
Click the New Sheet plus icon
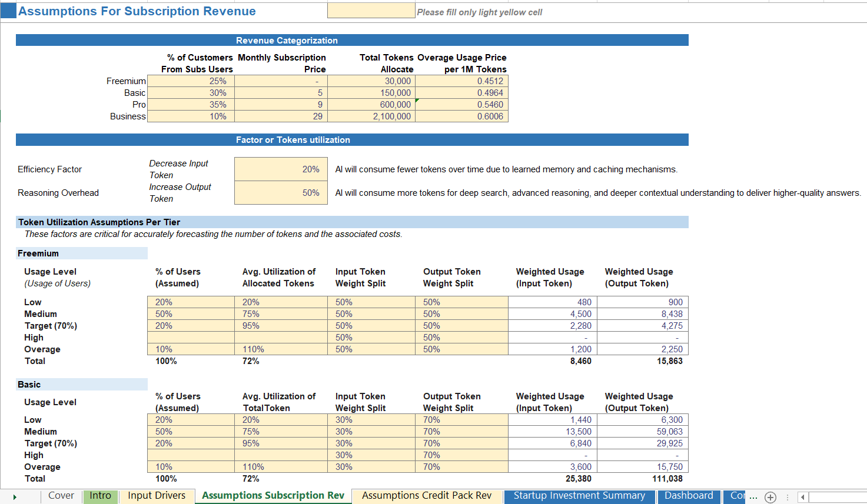[770, 497]
